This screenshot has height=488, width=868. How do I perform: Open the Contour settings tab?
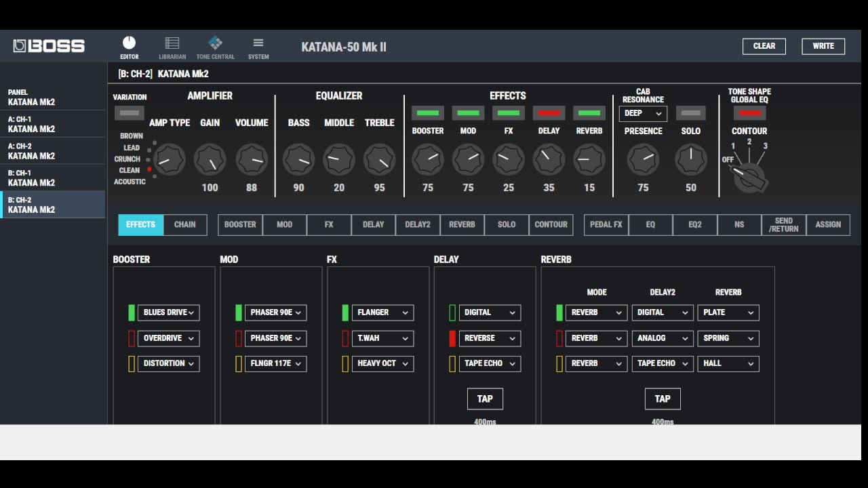point(551,224)
